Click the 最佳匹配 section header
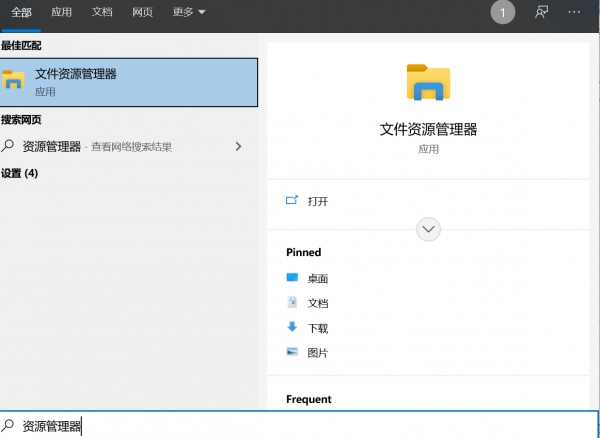 (x=21, y=46)
